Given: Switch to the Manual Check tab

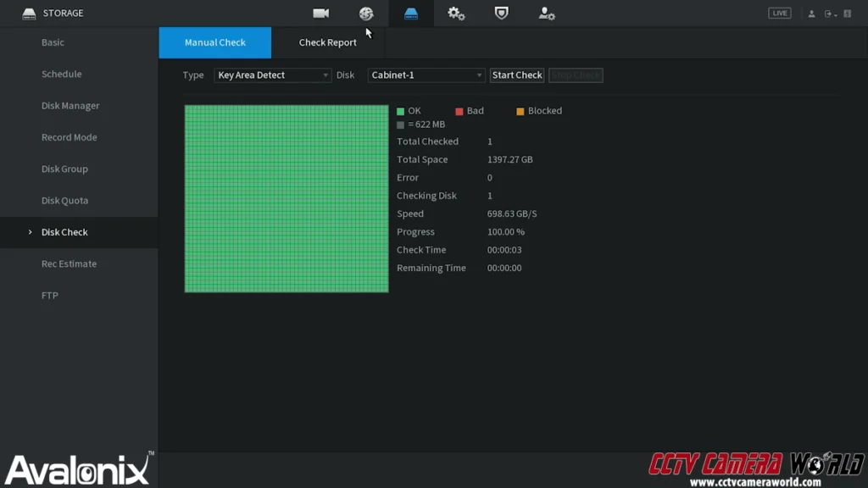Looking at the screenshot, I should point(214,42).
